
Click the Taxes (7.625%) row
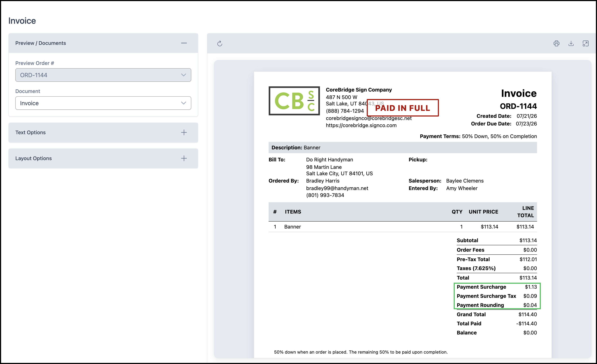coord(497,268)
